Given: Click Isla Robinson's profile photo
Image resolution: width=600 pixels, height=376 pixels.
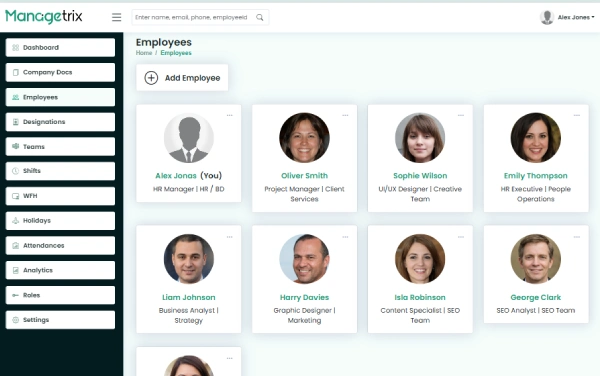Looking at the screenshot, I should [420, 259].
